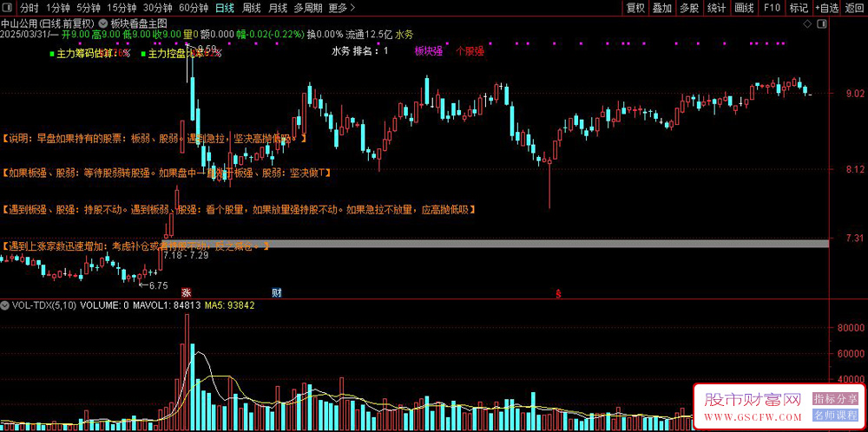Click the 7.18 - 7.29 gap label
Image resolution: width=868 pixels, height=432 pixels.
(186, 255)
